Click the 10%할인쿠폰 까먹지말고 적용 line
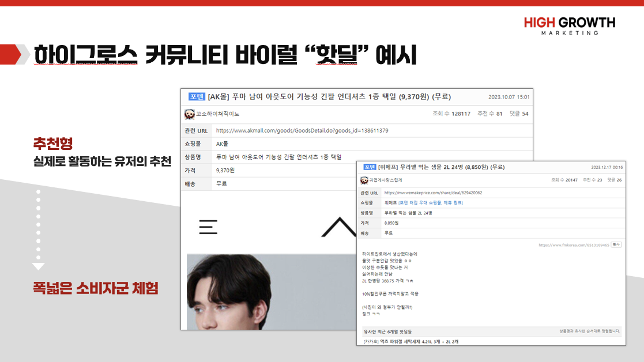 pyautogui.click(x=390, y=294)
